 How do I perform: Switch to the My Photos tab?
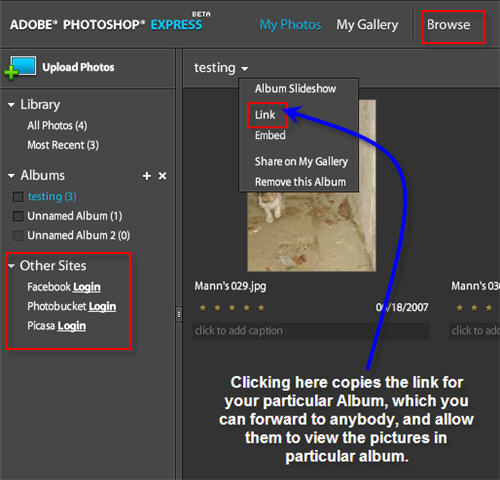pyautogui.click(x=290, y=25)
